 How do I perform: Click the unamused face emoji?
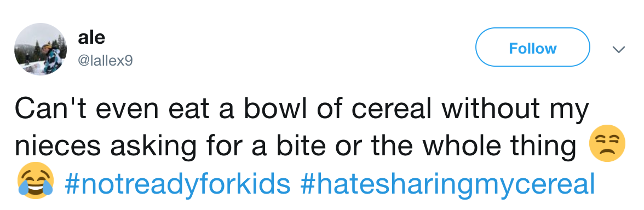[x=607, y=144]
